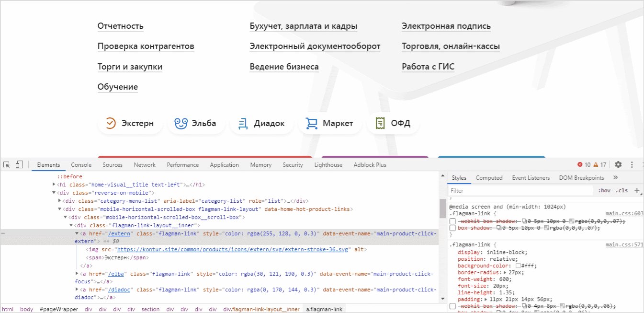The image size is (644, 313).
Task: Expand the /diadoc anchor node
Action: click(x=77, y=290)
